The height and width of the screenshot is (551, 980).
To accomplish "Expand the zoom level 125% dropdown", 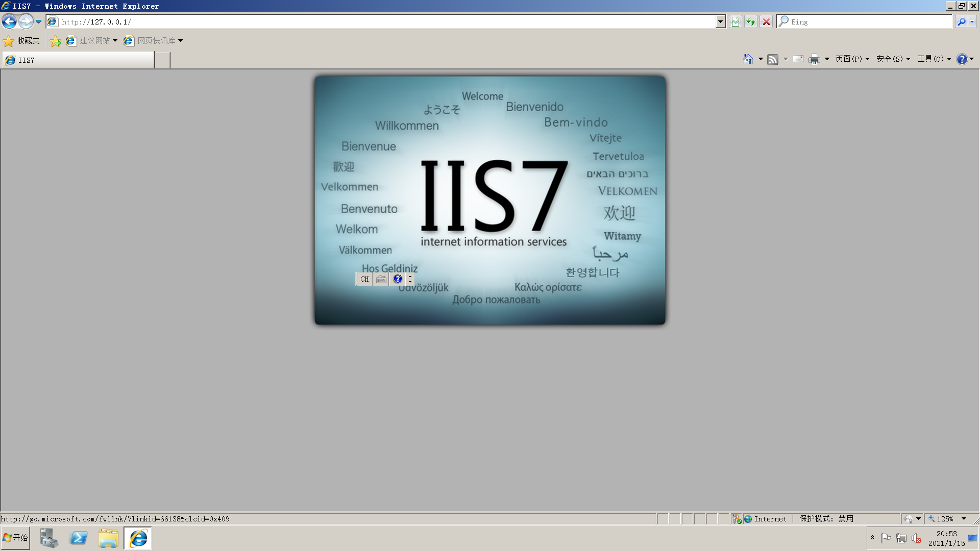I will click(964, 519).
